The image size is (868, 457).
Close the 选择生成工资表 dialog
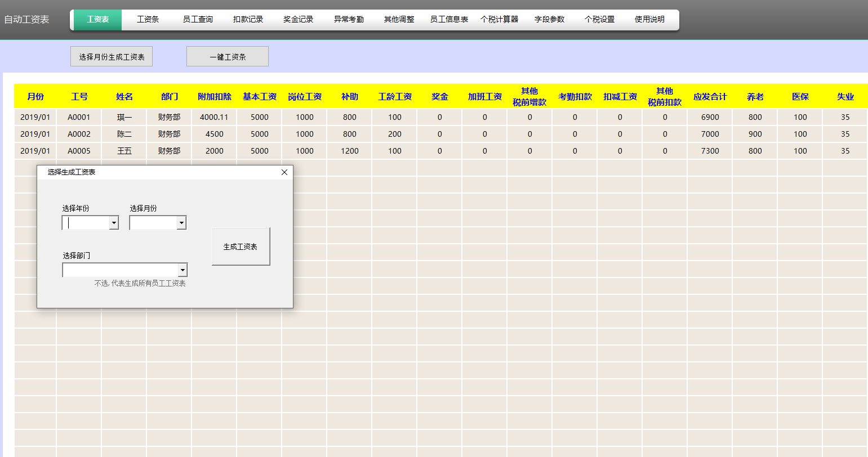point(284,172)
